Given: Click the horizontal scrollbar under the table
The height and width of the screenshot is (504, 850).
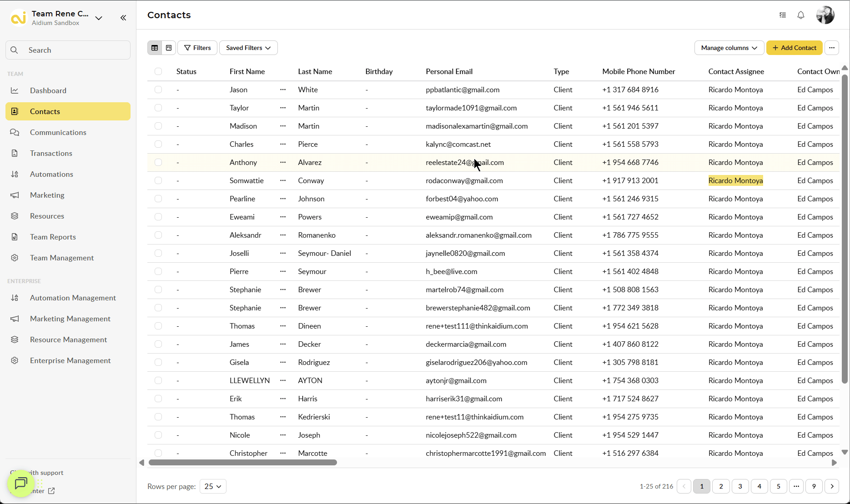Looking at the screenshot, I should tap(243, 463).
